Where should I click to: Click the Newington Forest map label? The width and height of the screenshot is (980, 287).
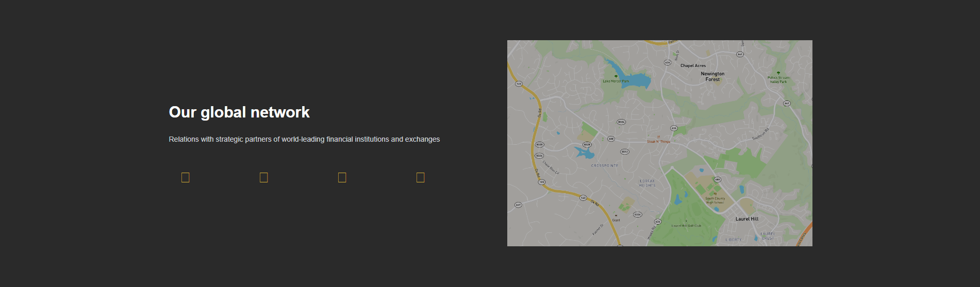(712, 76)
